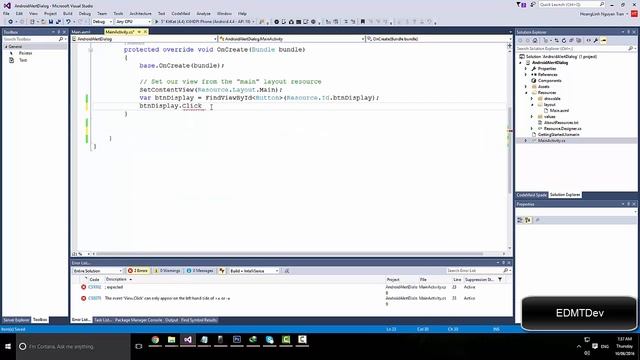Click highlighted Preview Selected Items icon
Viewport: 640px width, 360px height.
604,40
